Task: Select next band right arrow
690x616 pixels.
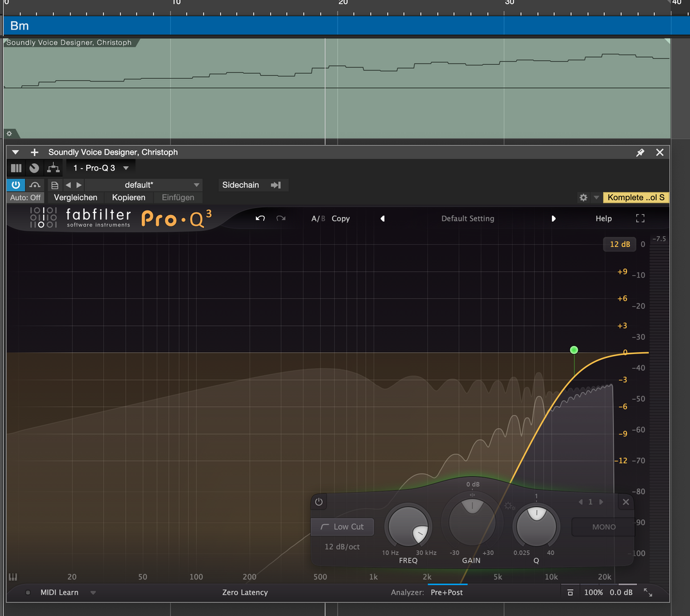Action: click(x=601, y=502)
